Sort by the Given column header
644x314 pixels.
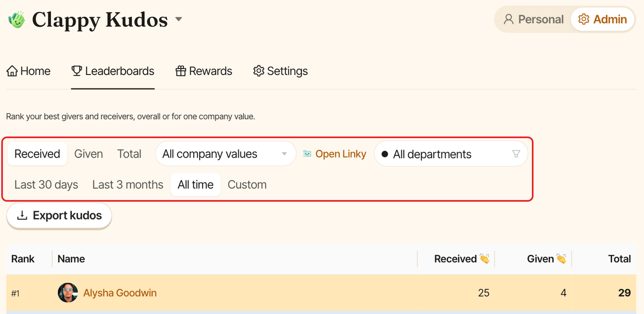[546, 259]
